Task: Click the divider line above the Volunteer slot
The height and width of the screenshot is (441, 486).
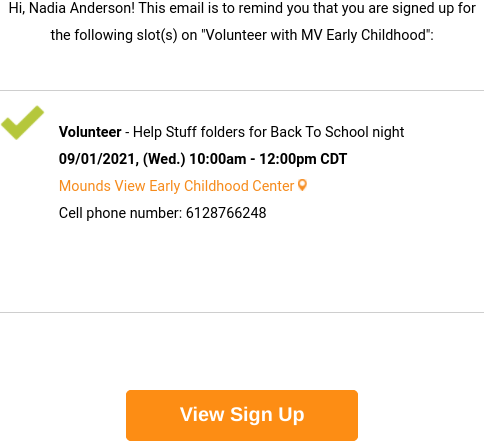Action: click(x=242, y=90)
